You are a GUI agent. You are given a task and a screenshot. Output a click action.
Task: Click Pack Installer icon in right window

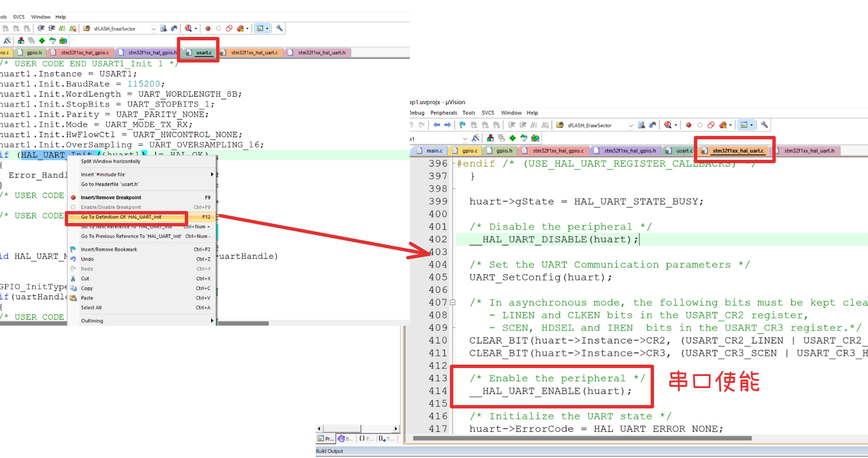pyautogui.click(x=535, y=138)
